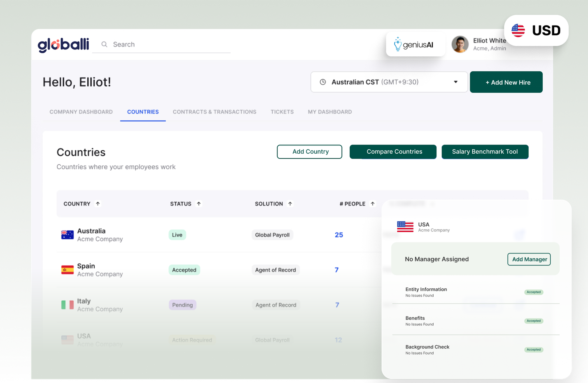Image resolution: width=588 pixels, height=383 pixels.
Task: Sort table by Status column arrow
Action: pyautogui.click(x=199, y=204)
